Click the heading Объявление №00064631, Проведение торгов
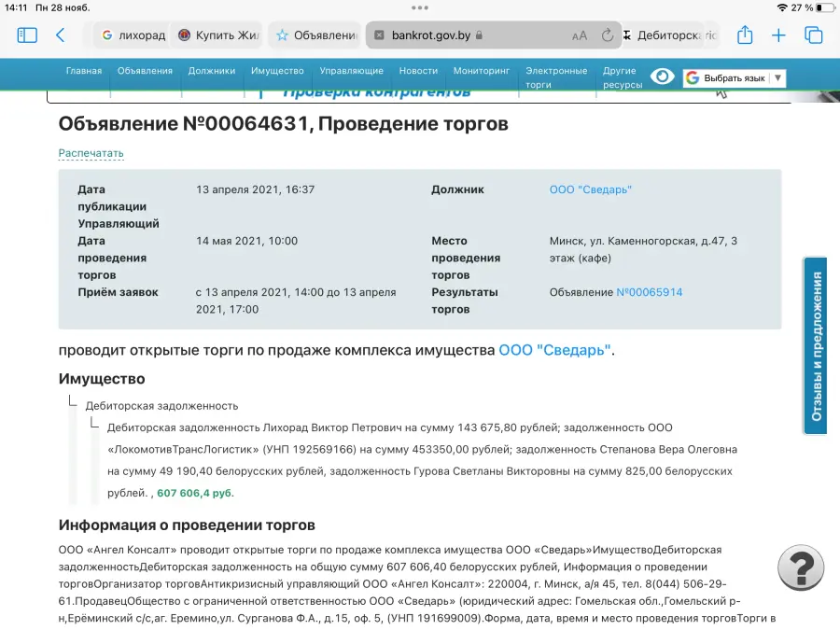Screen dimensions: 840x630 coord(284,124)
